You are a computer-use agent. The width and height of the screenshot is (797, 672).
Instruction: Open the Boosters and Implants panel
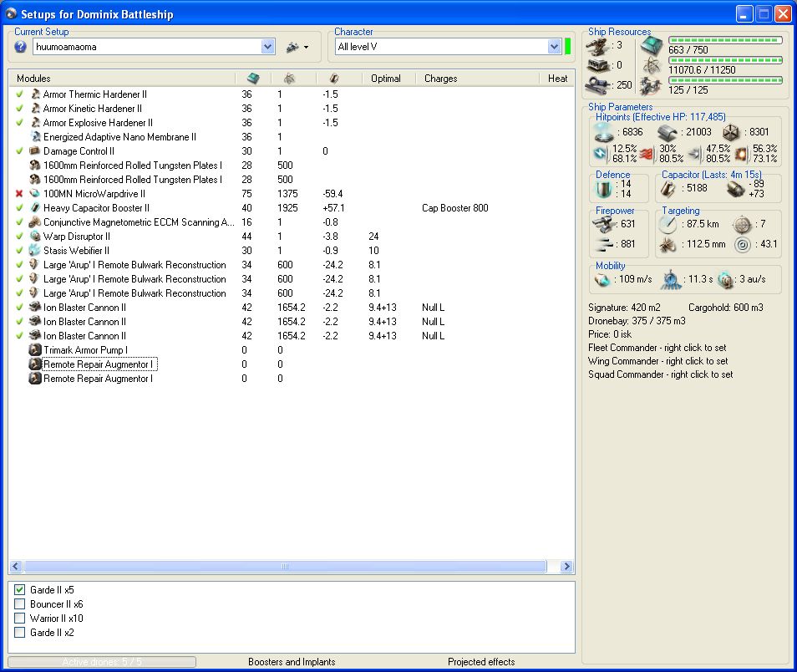coord(292,662)
